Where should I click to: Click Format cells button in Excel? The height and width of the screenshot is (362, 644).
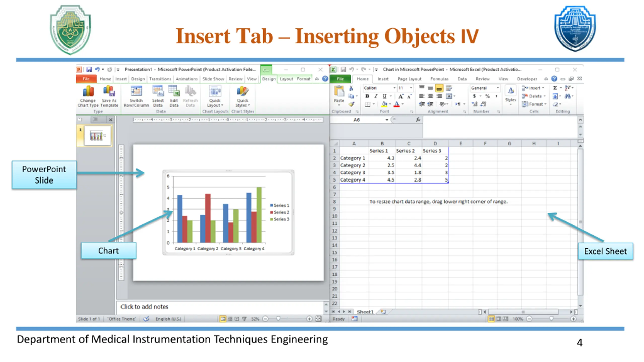click(534, 104)
